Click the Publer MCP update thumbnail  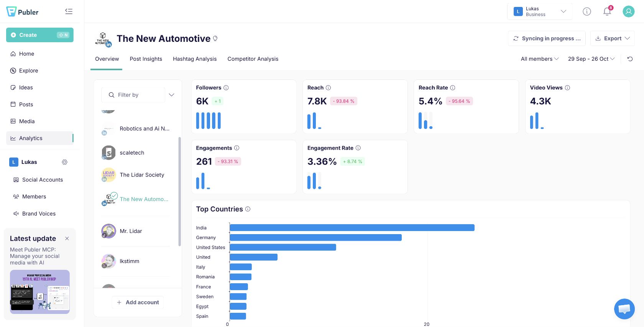[40, 292]
